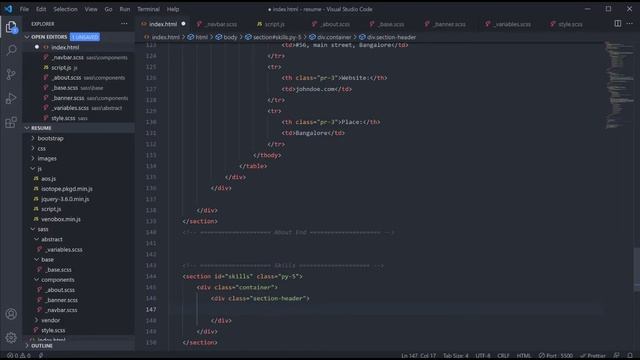Switch to the _base.scss tab

coord(391,24)
